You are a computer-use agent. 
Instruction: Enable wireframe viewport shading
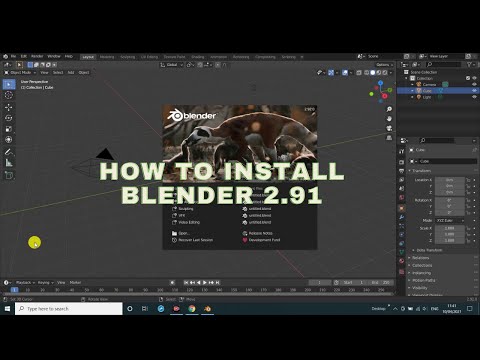(367, 72)
